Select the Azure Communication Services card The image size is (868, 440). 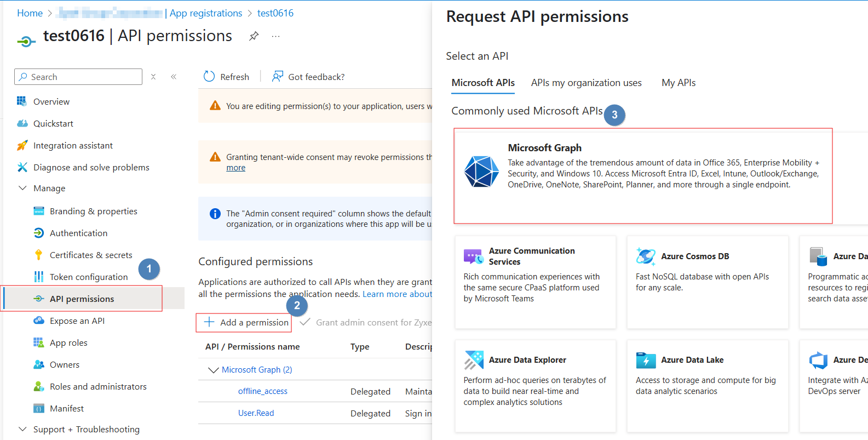(x=536, y=282)
